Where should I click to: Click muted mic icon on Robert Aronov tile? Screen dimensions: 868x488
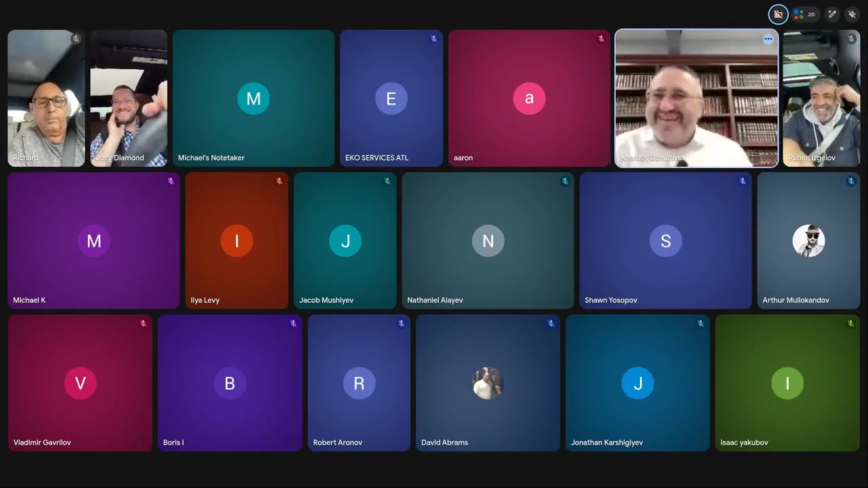point(401,324)
